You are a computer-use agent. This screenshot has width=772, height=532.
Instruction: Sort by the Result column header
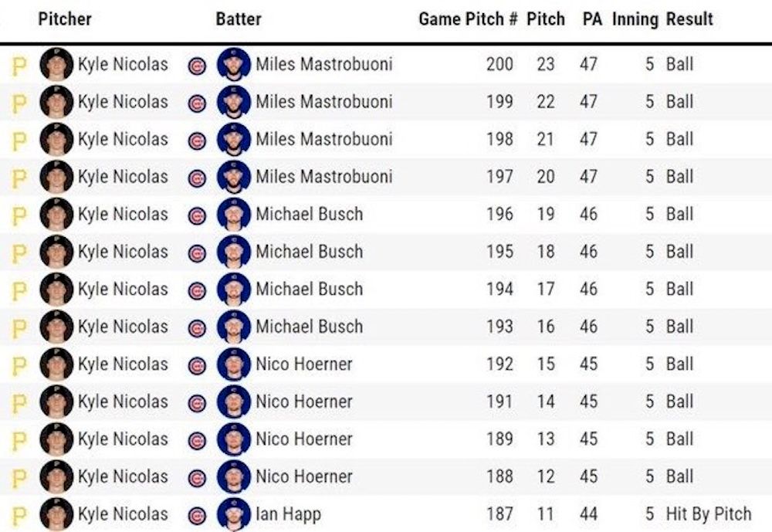[689, 19]
